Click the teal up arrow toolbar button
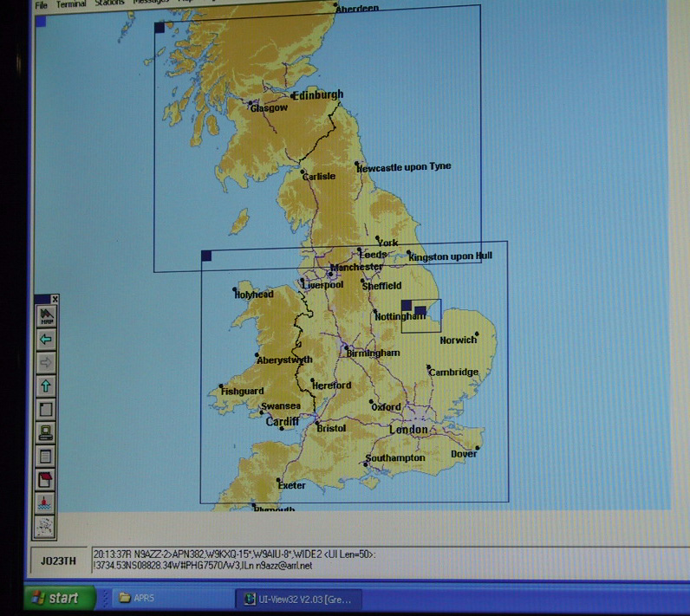The width and height of the screenshot is (690, 616). tap(46, 386)
